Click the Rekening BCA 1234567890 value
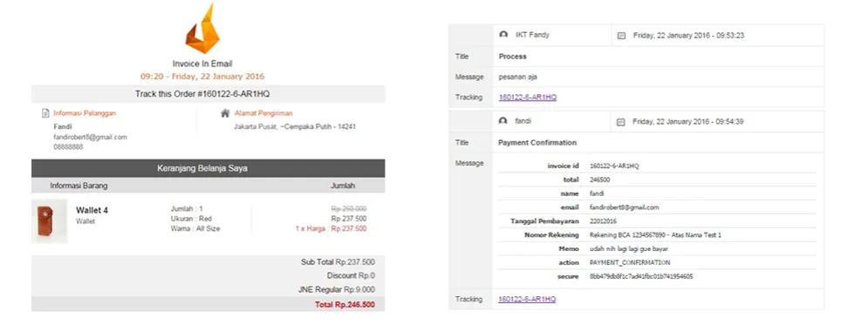 [656, 235]
